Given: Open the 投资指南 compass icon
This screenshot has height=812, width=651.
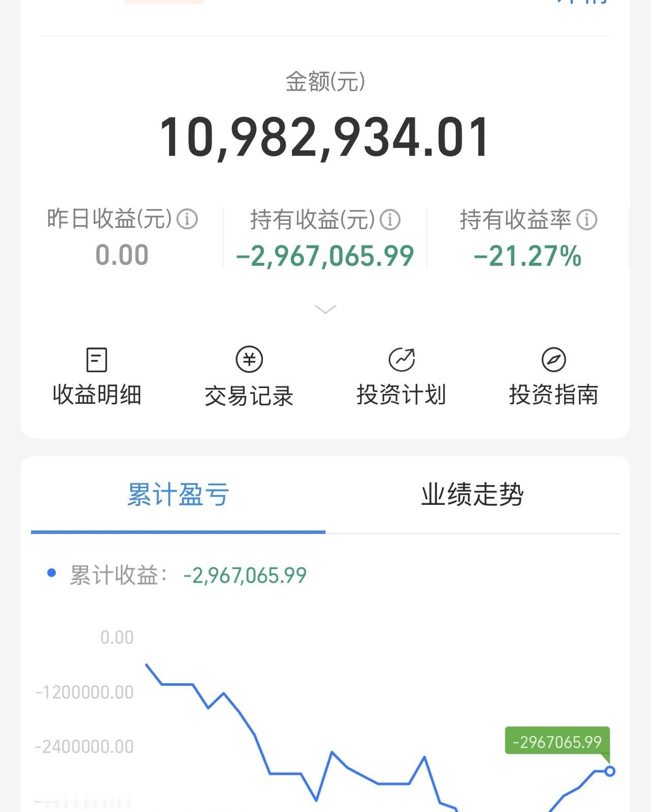Looking at the screenshot, I should tap(554, 359).
